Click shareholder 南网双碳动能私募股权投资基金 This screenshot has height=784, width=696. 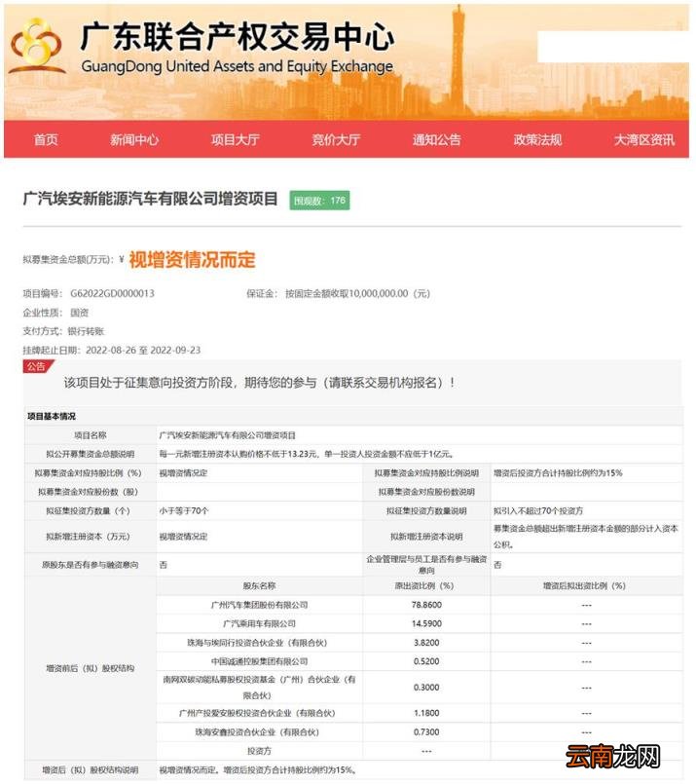259,688
